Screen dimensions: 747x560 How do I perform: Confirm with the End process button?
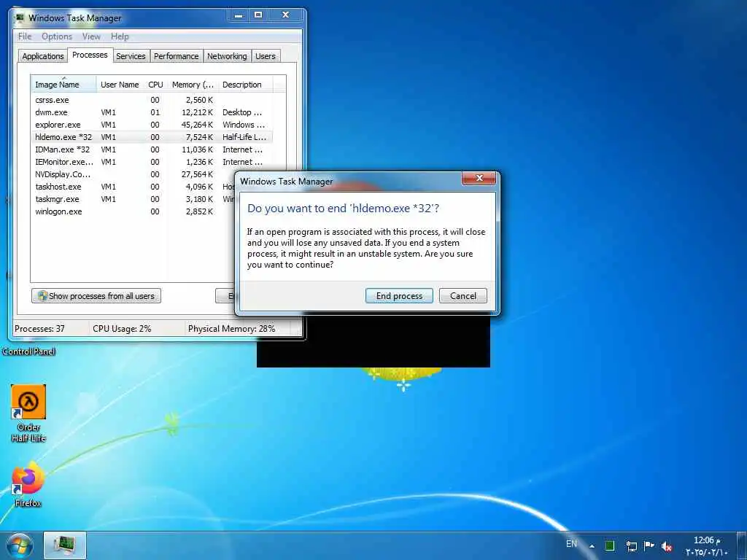click(x=399, y=296)
